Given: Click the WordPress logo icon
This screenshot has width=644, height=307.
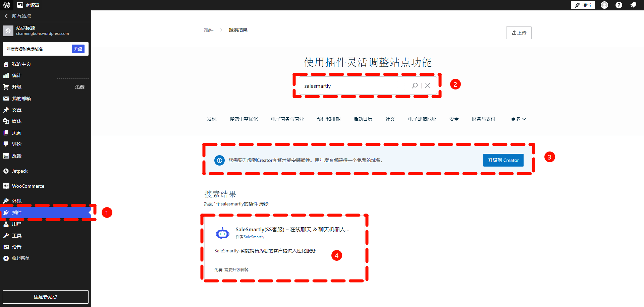Looking at the screenshot, I should 6,5.
